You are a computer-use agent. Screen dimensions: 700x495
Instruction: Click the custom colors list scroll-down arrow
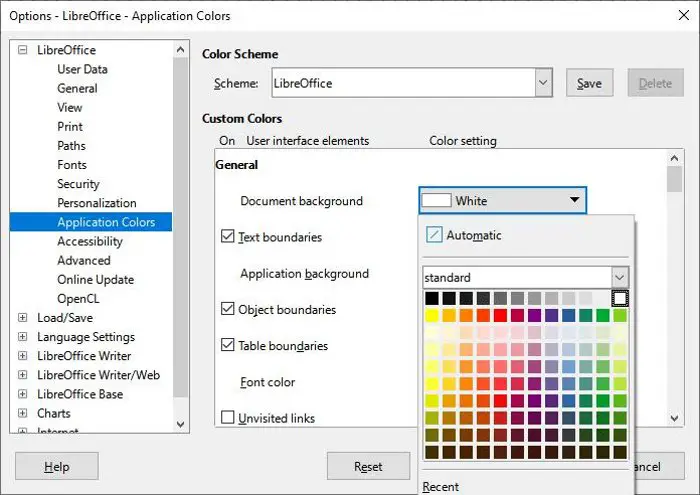[675, 418]
